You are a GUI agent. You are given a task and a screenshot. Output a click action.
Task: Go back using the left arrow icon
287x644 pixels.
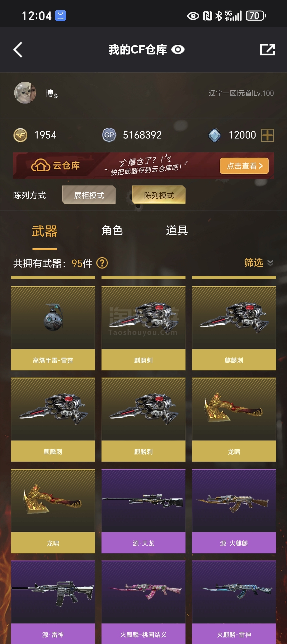click(x=18, y=50)
